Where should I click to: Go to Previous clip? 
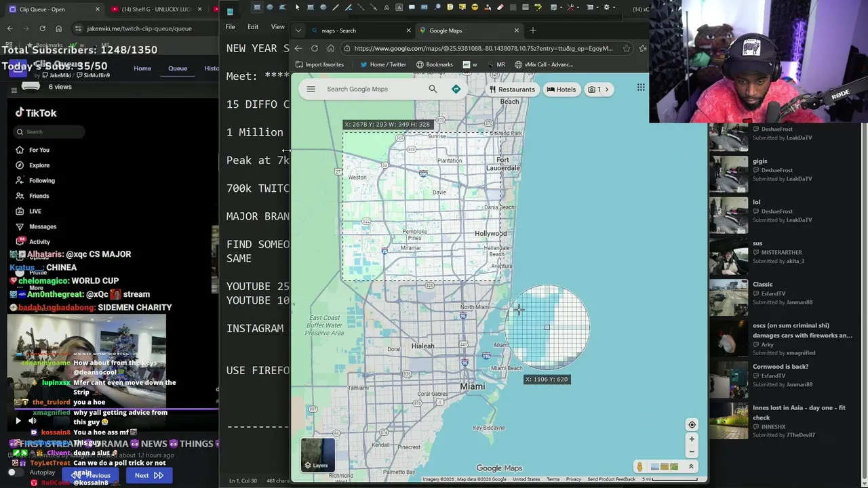tap(92, 476)
